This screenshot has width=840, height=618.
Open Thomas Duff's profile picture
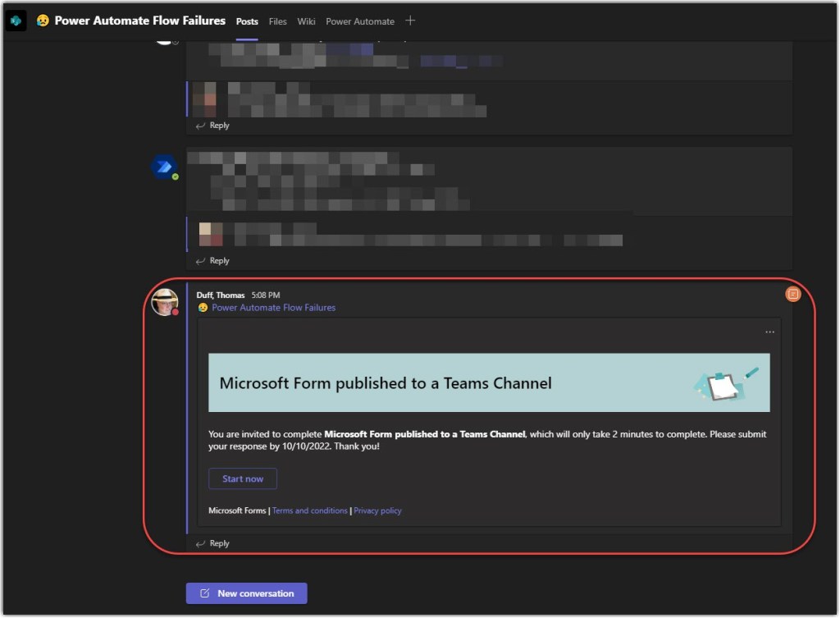tap(164, 302)
